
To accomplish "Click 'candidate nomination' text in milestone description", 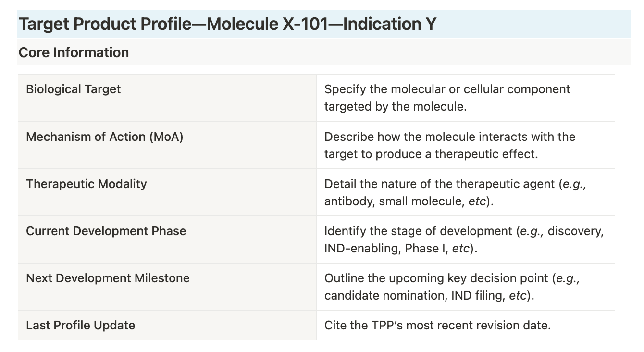I will (384, 296).
